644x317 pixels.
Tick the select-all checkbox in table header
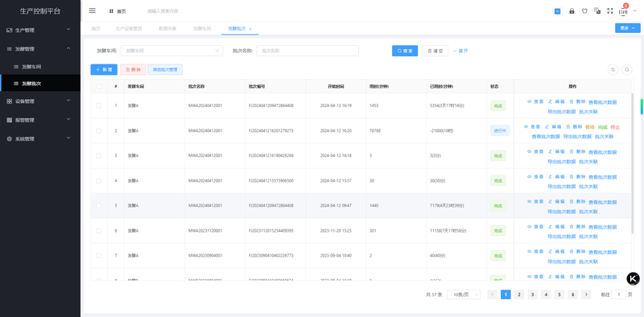[99, 87]
